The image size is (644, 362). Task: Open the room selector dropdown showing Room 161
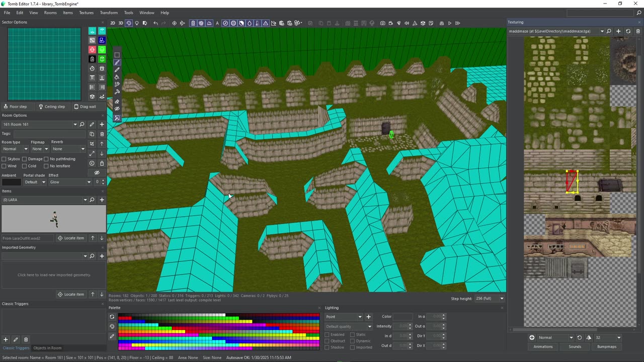click(40, 124)
